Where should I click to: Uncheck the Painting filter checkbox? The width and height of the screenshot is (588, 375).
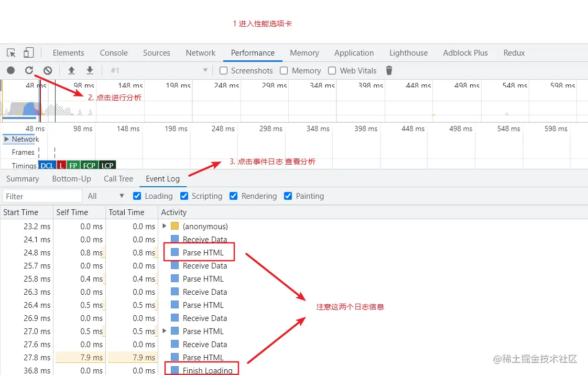pyautogui.click(x=288, y=196)
